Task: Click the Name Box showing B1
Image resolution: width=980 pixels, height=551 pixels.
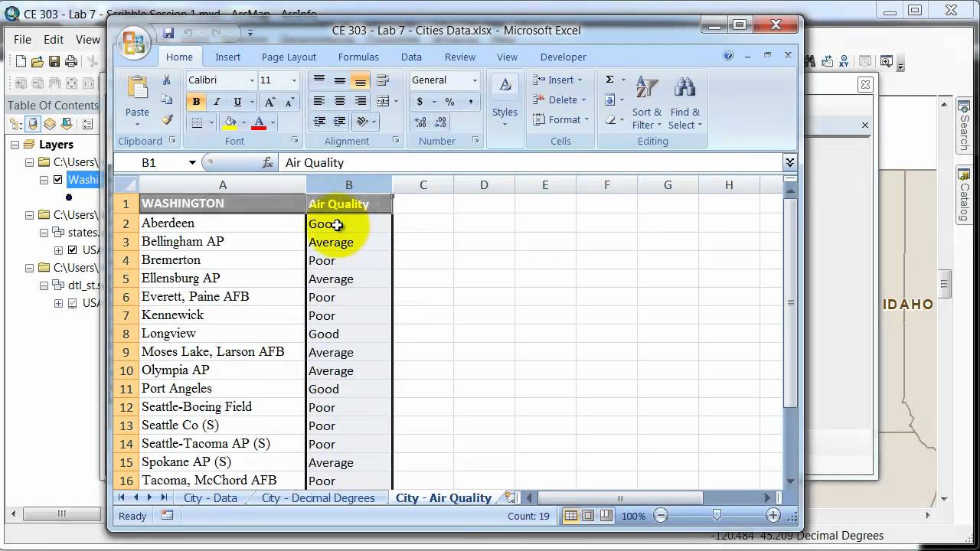Action: [x=157, y=162]
